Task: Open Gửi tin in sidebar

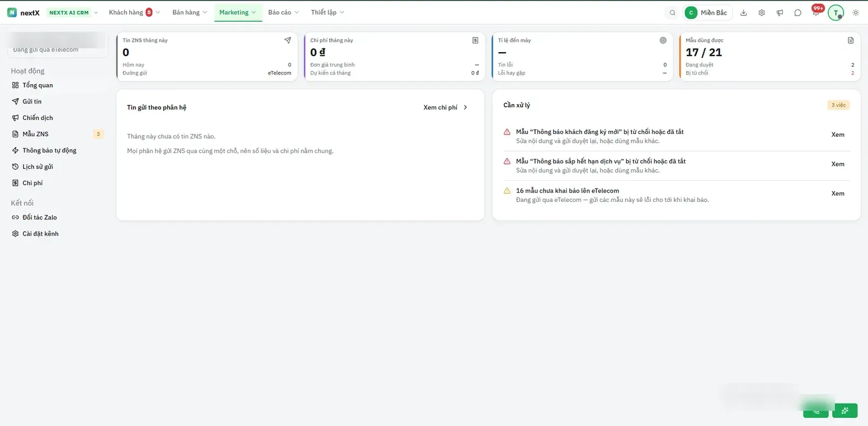Action: pyautogui.click(x=58, y=101)
